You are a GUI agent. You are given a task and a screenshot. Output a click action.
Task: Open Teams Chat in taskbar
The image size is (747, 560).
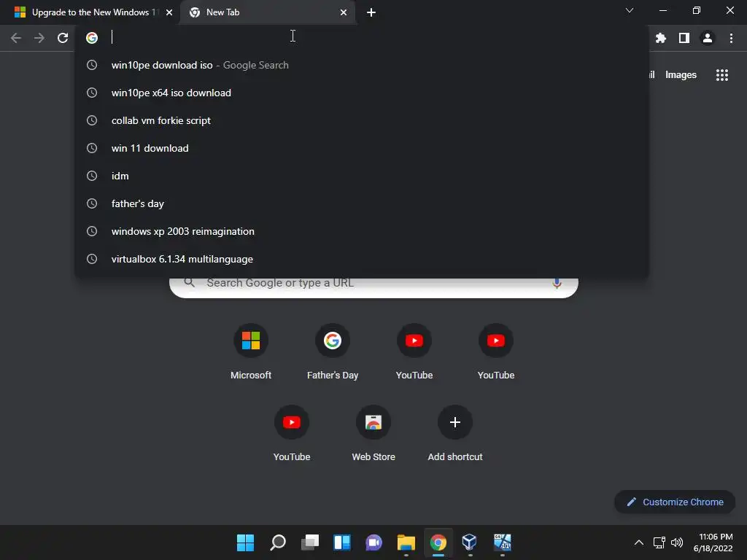click(374, 542)
